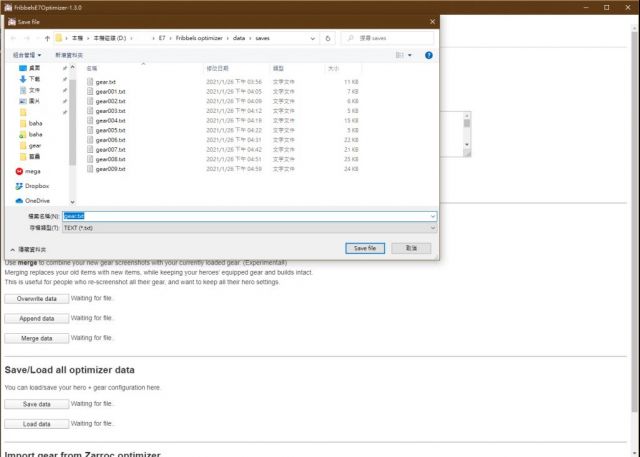The width and height of the screenshot is (640, 457).
Task: Expand the file name history dropdown
Action: pos(432,216)
